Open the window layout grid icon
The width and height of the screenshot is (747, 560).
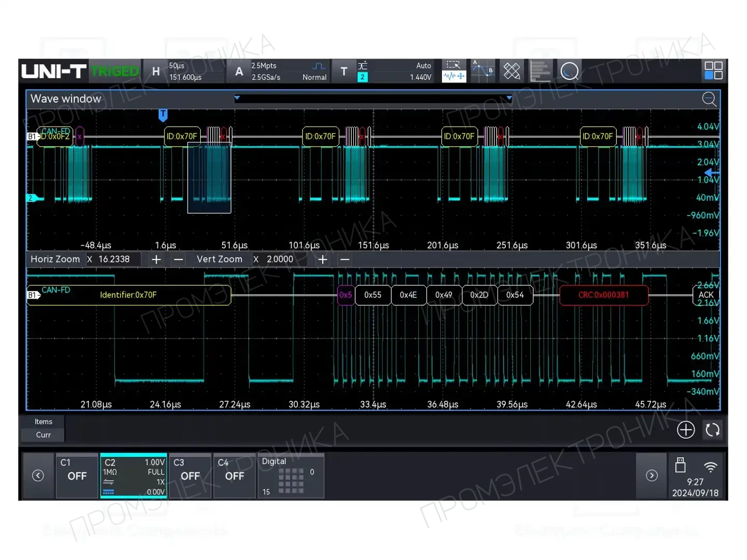(713, 71)
